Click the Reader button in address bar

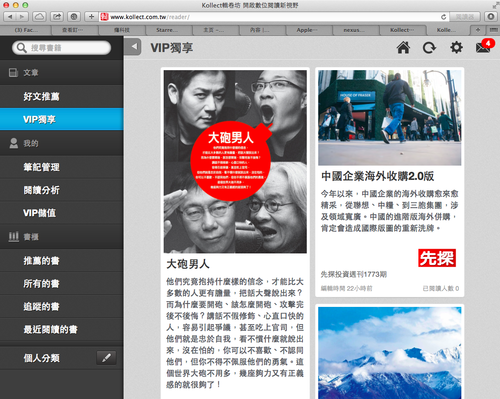pos(465,17)
